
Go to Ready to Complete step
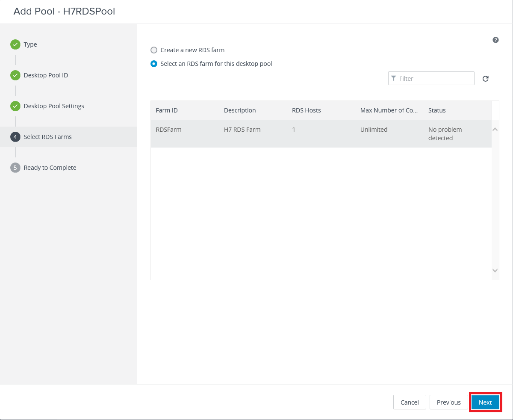50,168
